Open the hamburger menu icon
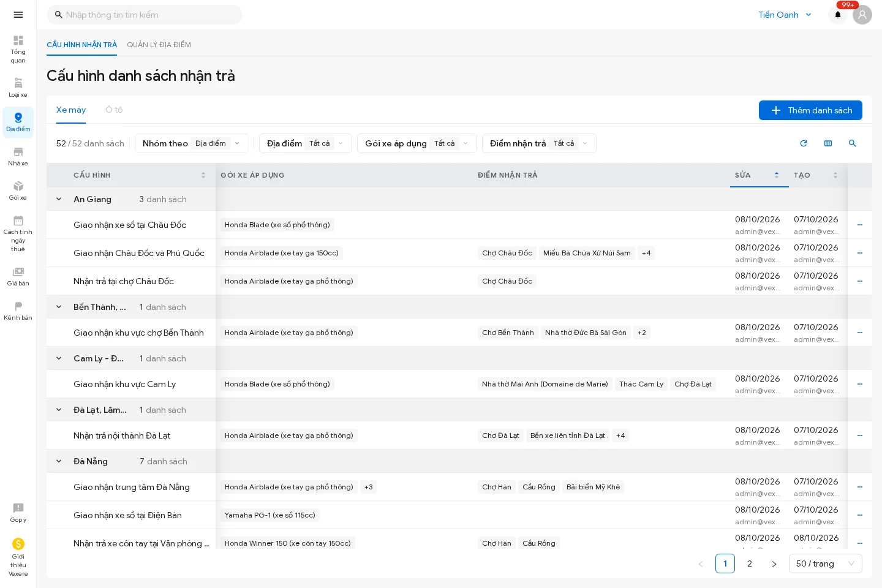This screenshot has height=588, width=882. coord(18,15)
